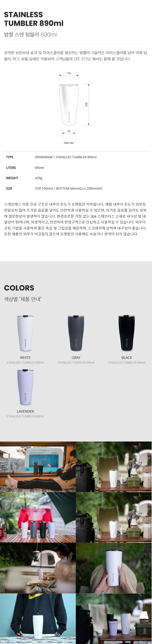Click the GRAY color label
The image size is (152, 644).
[x=76, y=358]
